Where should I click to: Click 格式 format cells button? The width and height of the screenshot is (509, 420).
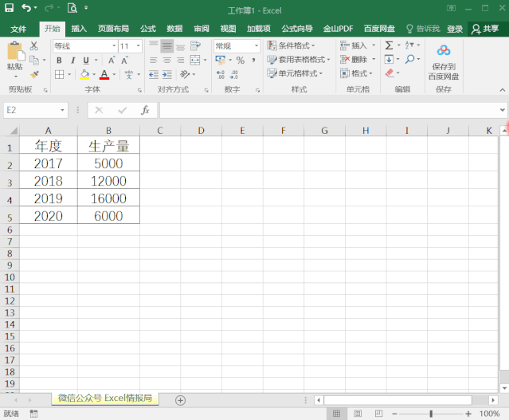pyautogui.click(x=356, y=73)
